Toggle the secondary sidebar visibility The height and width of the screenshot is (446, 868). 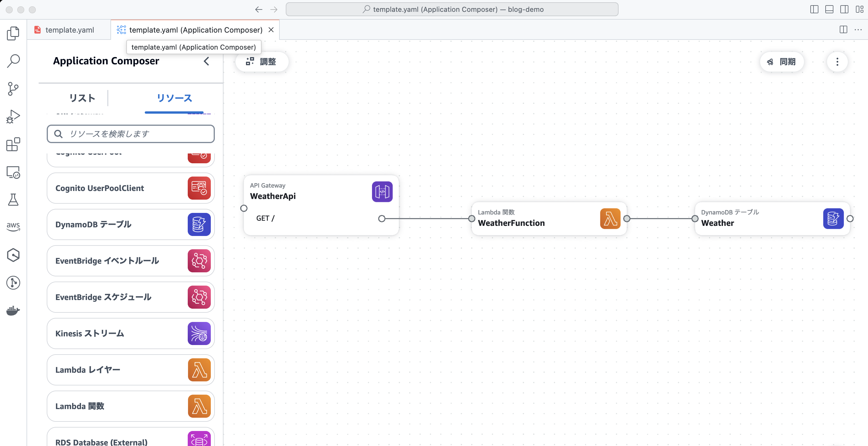tap(844, 9)
